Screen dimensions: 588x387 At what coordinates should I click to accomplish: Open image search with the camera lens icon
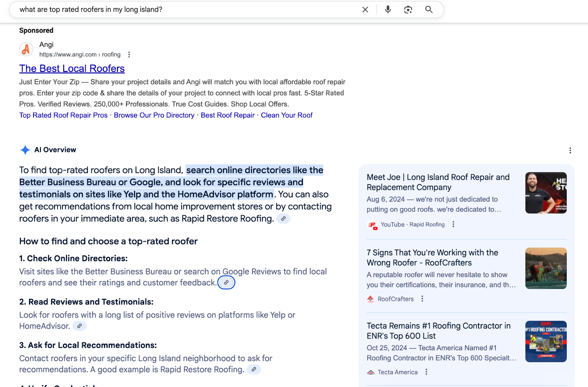point(408,10)
